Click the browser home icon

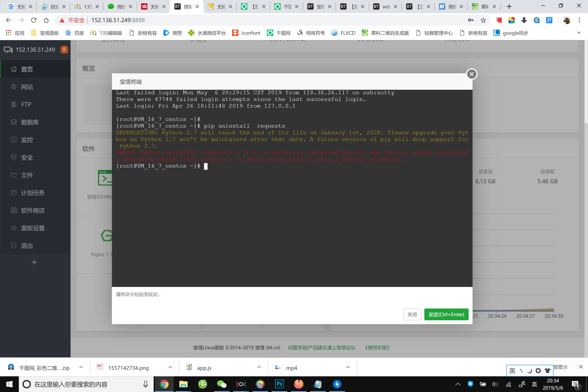click(x=46, y=20)
